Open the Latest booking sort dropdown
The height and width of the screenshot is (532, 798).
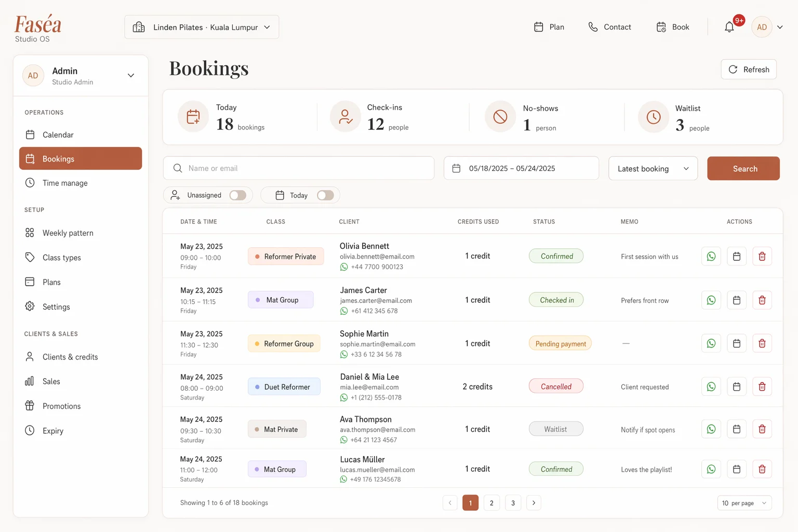(653, 168)
